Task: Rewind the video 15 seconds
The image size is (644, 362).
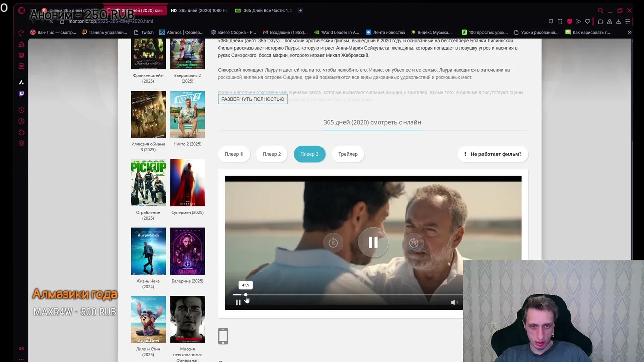Action: pyautogui.click(x=333, y=243)
